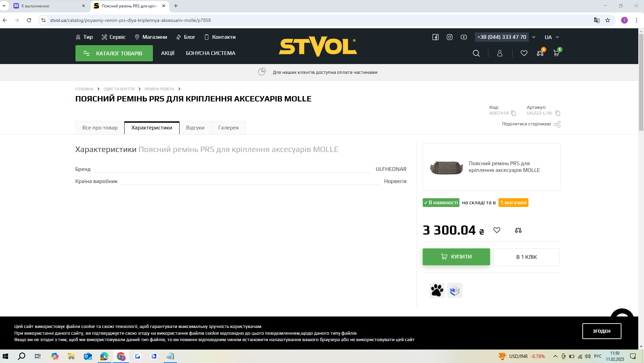Open the Chrome tab search dropdown

tap(4, 6)
